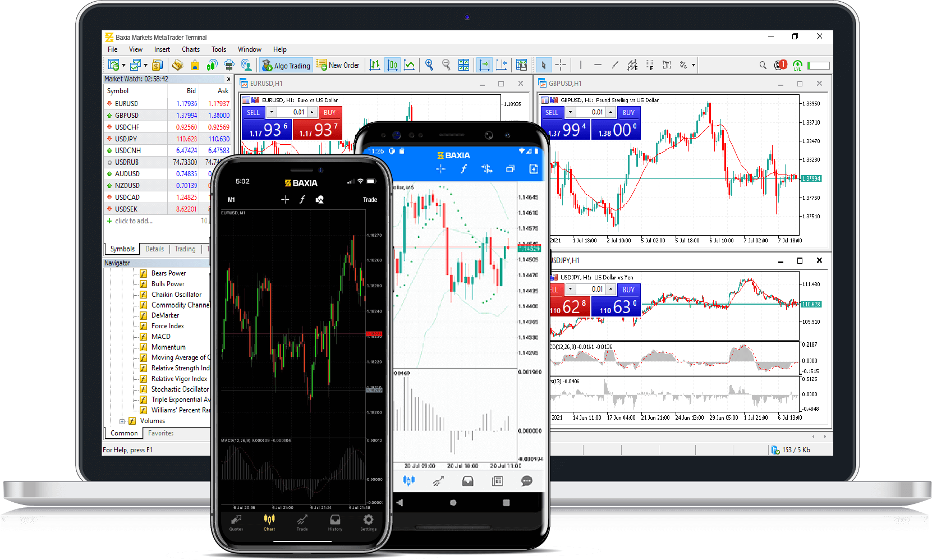
Task: Open the Market shopping bag icon
Action: pyautogui.click(x=195, y=65)
